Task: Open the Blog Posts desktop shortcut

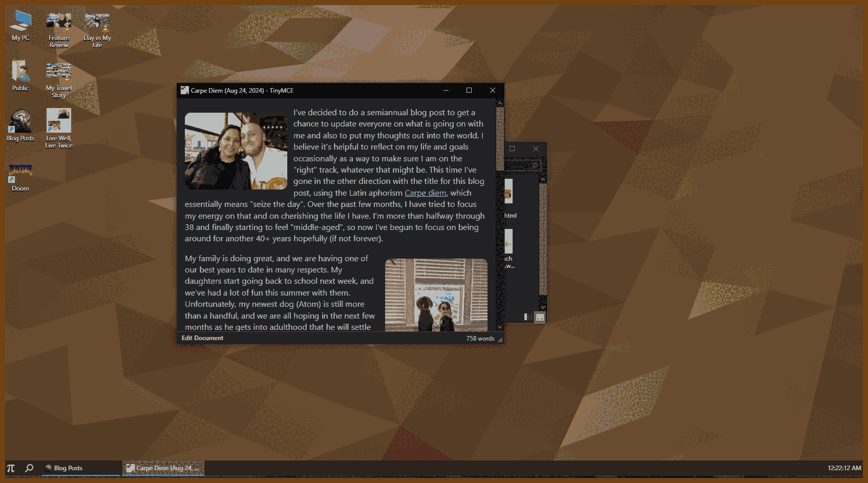Action: [20, 124]
